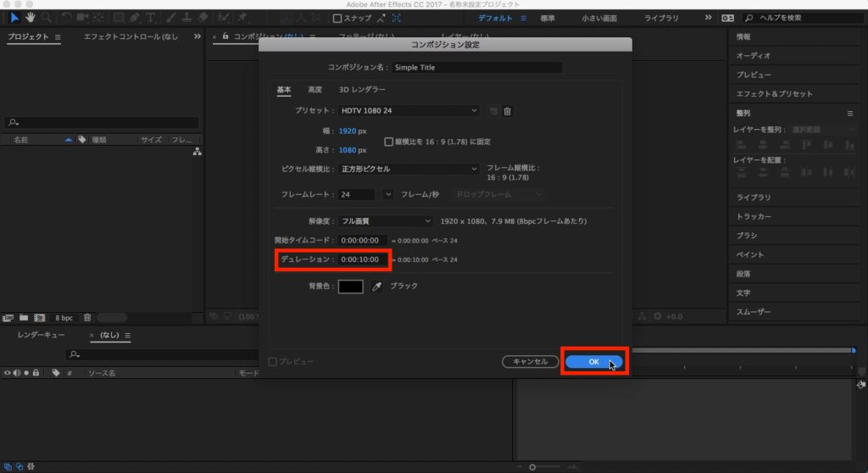868x473 pixels.
Task: Toggle the composition viewer lock icon
Action: pyautogui.click(x=225, y=36)
